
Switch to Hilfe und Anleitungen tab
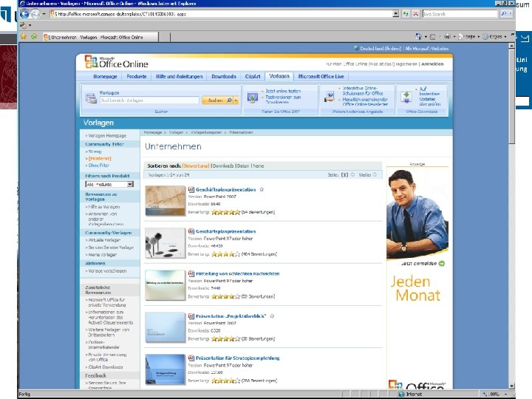(x=179, y=76)
